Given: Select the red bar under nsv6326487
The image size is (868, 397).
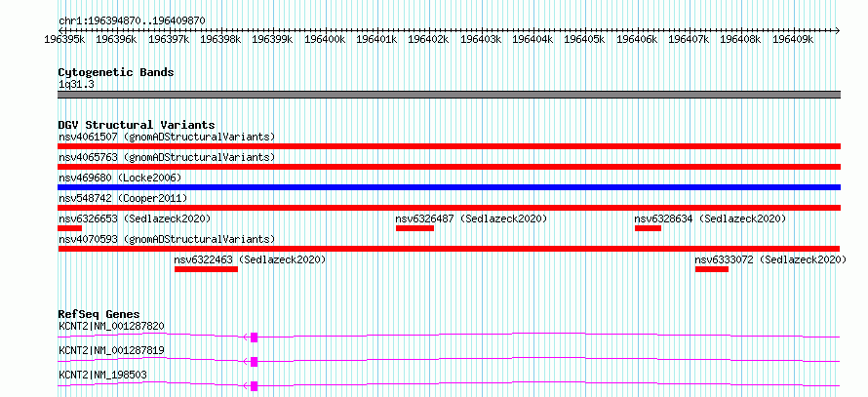Looking at the screenshot, I should (415, 228).
